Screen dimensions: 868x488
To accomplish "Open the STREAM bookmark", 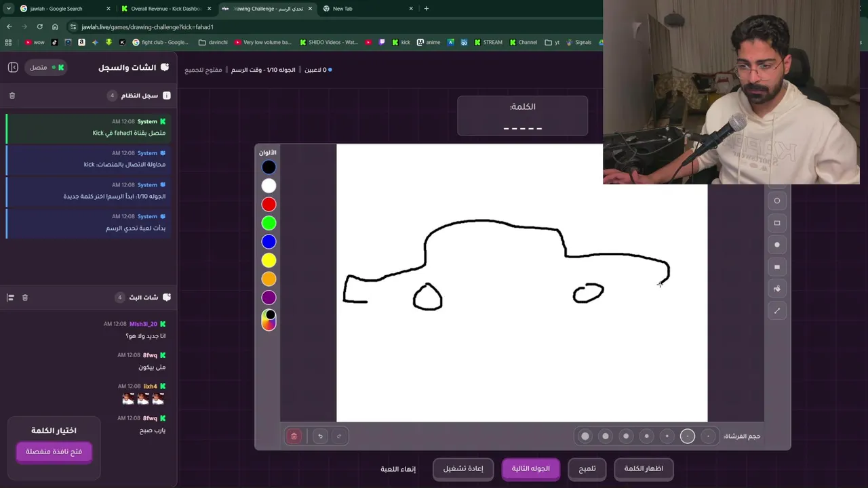I will point(488,42).
